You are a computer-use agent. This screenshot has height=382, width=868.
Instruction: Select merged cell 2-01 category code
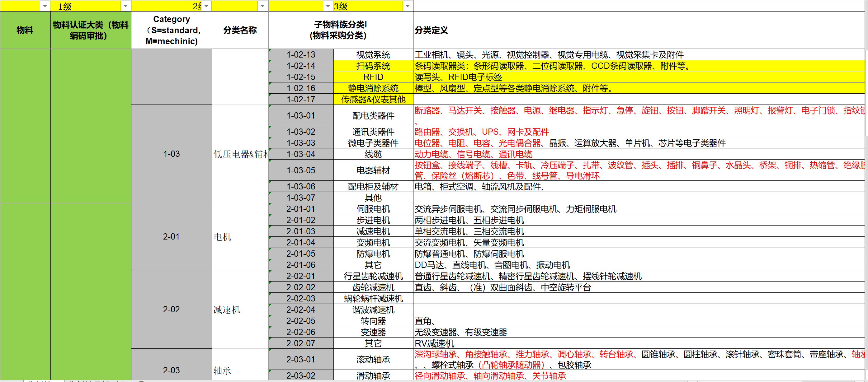coord(171,237)
